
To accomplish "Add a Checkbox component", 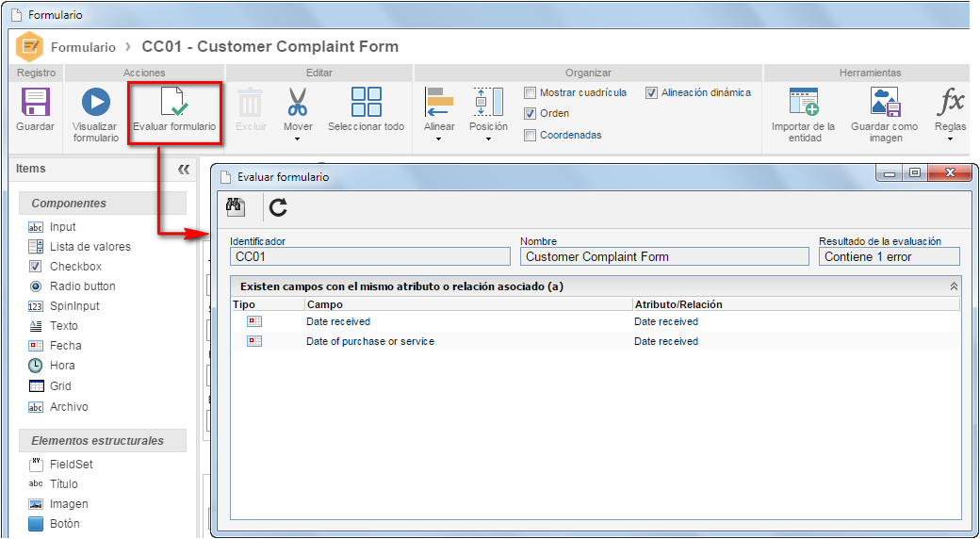I will tap(65, 267).
